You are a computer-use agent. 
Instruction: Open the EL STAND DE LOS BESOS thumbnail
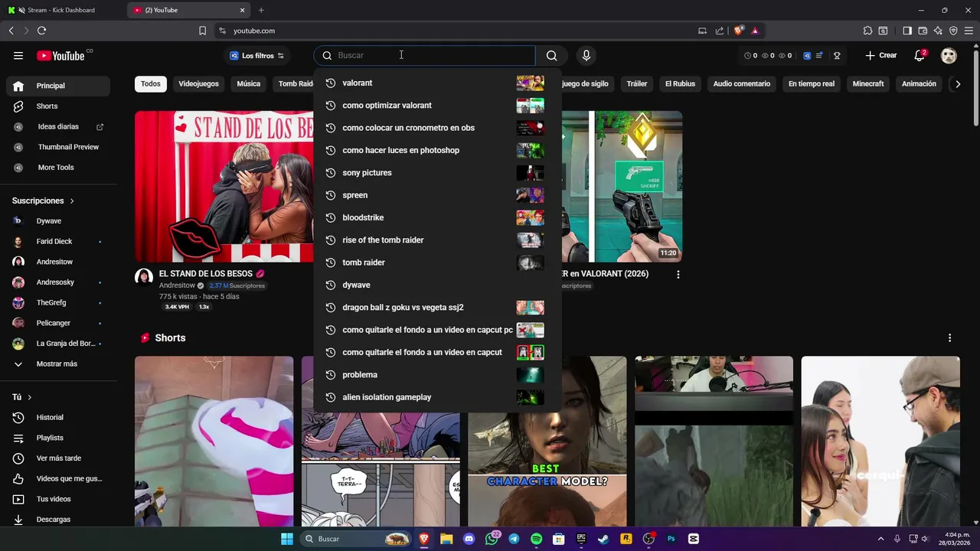click(224, 187)
